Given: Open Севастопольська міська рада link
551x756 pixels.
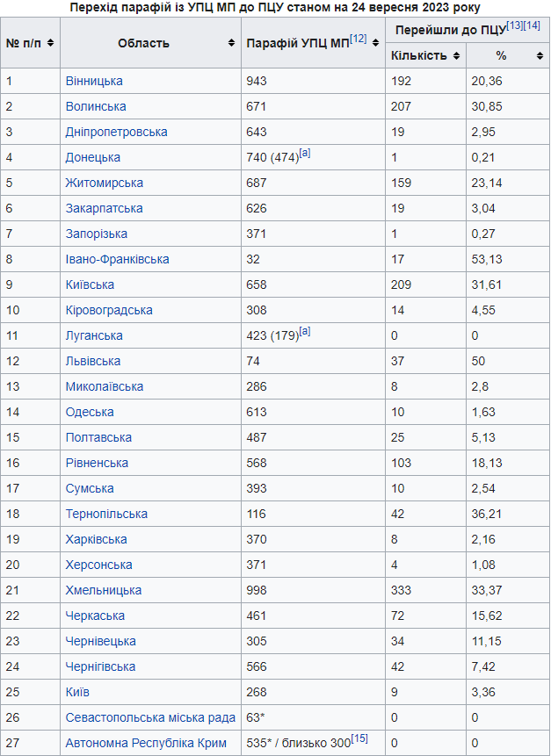Looking at the screenshot, I should pyautogui.click(x=150, y=717).
